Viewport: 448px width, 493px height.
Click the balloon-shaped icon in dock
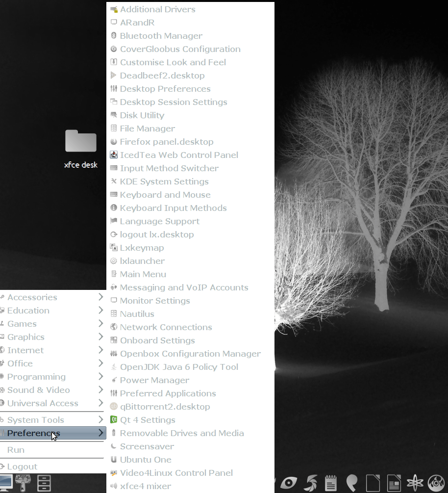pyautogui.click(x=352, y=483)
